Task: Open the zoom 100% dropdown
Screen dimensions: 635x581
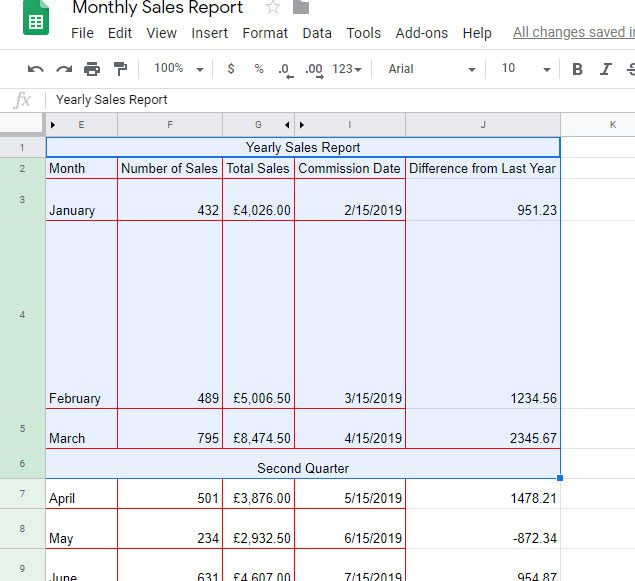Action: (178, 69)
